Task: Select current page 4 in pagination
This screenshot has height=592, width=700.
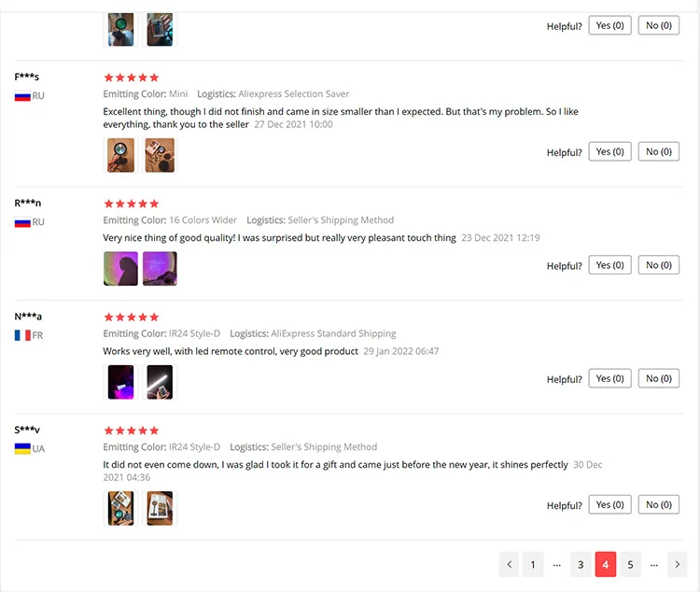Action: (606, 564)
